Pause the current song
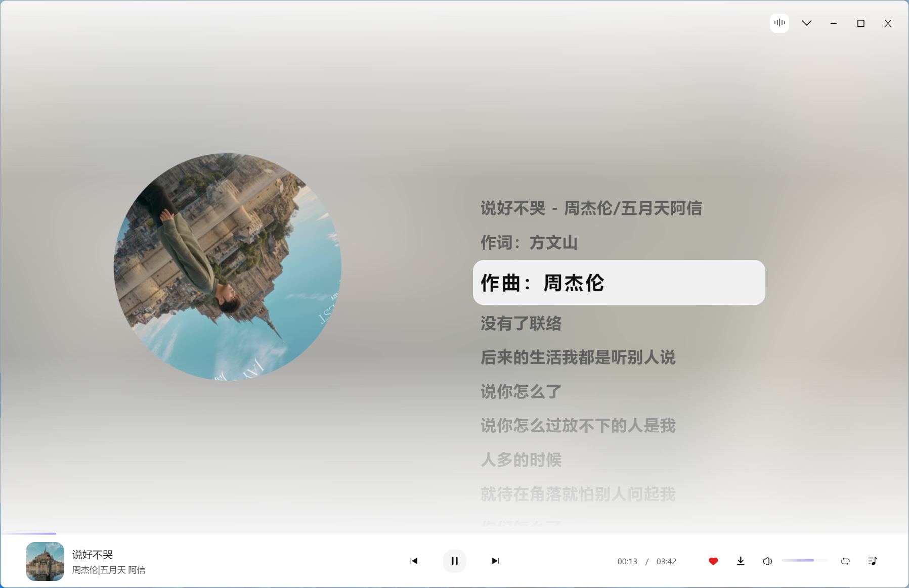Viewport: 909px width, 588px height. [455, 561]
